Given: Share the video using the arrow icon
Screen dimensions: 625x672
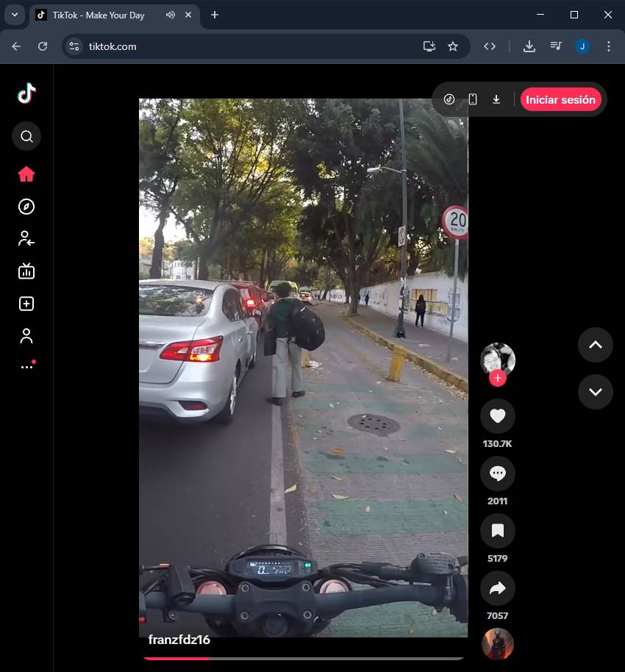Looking at the screenshot, I should click(498, 588).
